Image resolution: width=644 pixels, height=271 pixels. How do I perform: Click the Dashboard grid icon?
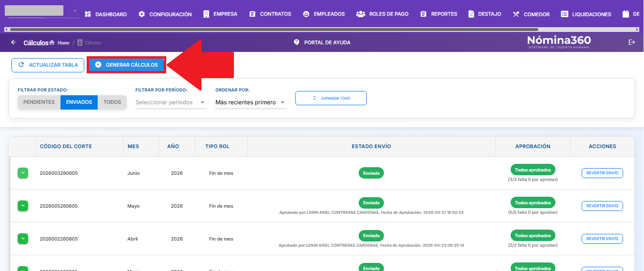88,14
